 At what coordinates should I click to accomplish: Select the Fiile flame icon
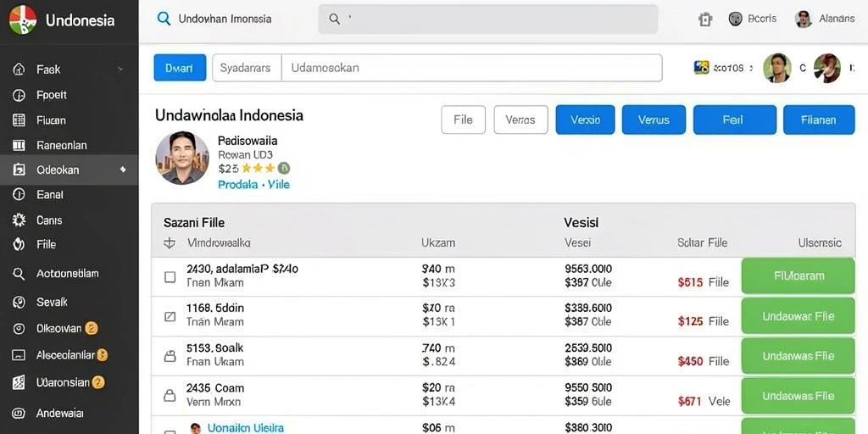coord(19,244)
